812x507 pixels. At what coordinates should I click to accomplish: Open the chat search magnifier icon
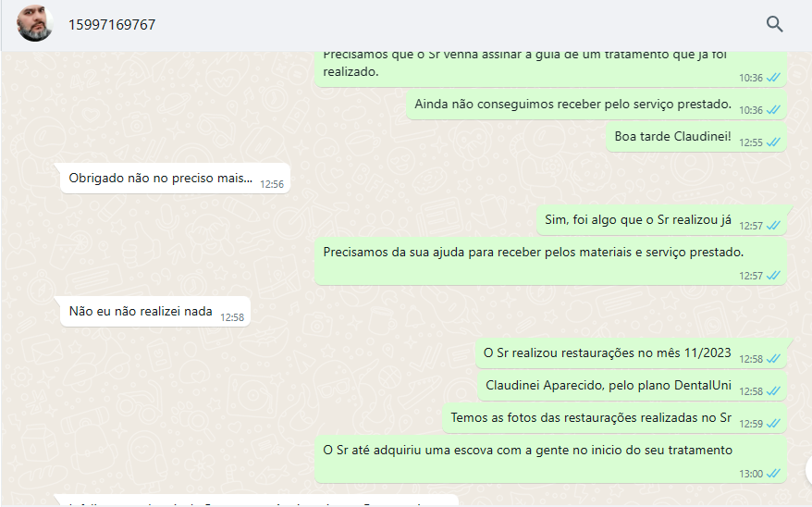774,24
